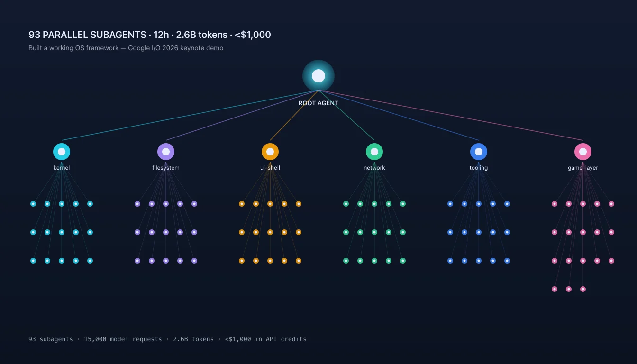Click the game-layer text label
The height and width of the screenshot is (364, 637).
coord(583,168)
